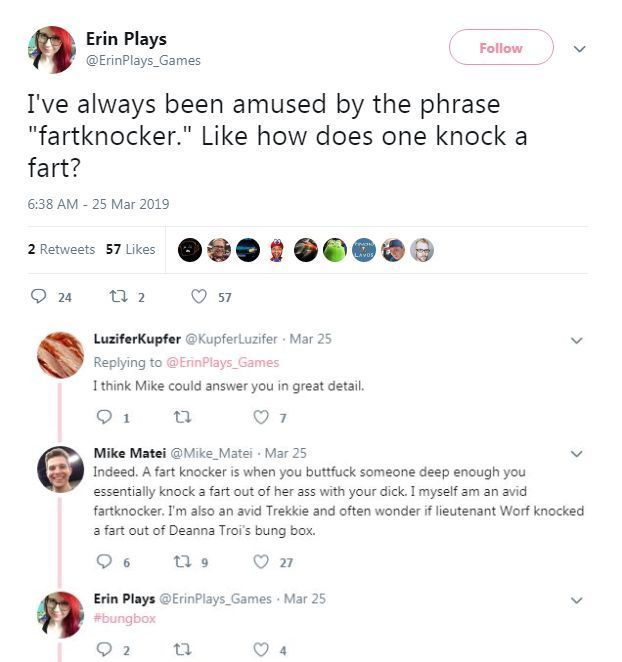Like LuziferKupfer's reply
This screenshot has width=622, height=662.
pos(262,417)
